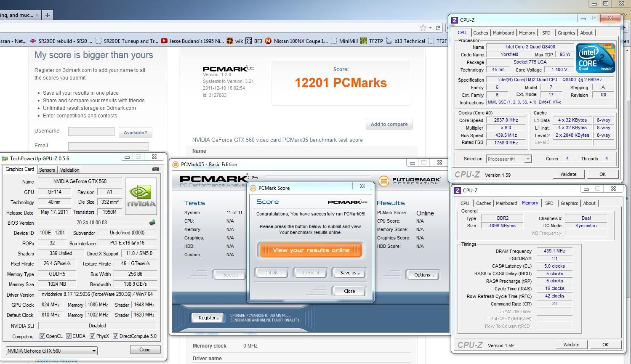Click the Futuremark Corporation logo
This screenshot has height=364, width=631.
tap(410, 181)
